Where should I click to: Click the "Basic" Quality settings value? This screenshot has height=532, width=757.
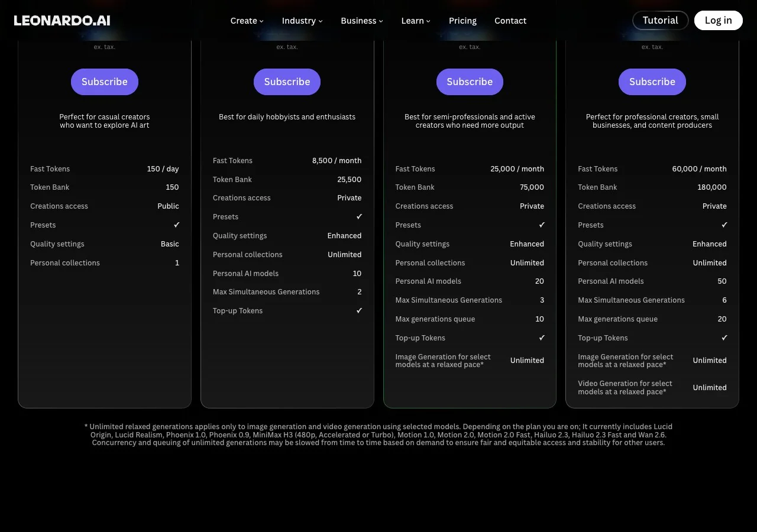tap(170, 244)
